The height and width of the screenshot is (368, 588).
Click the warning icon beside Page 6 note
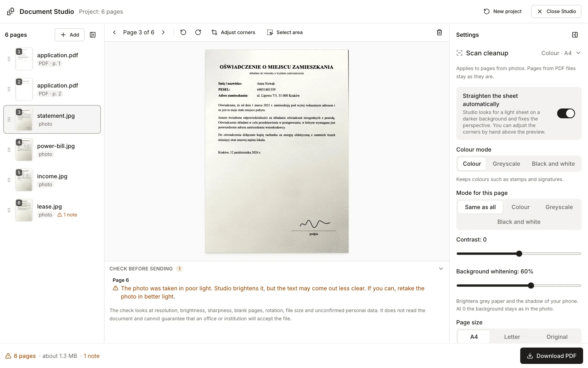[x=115, y=288]
